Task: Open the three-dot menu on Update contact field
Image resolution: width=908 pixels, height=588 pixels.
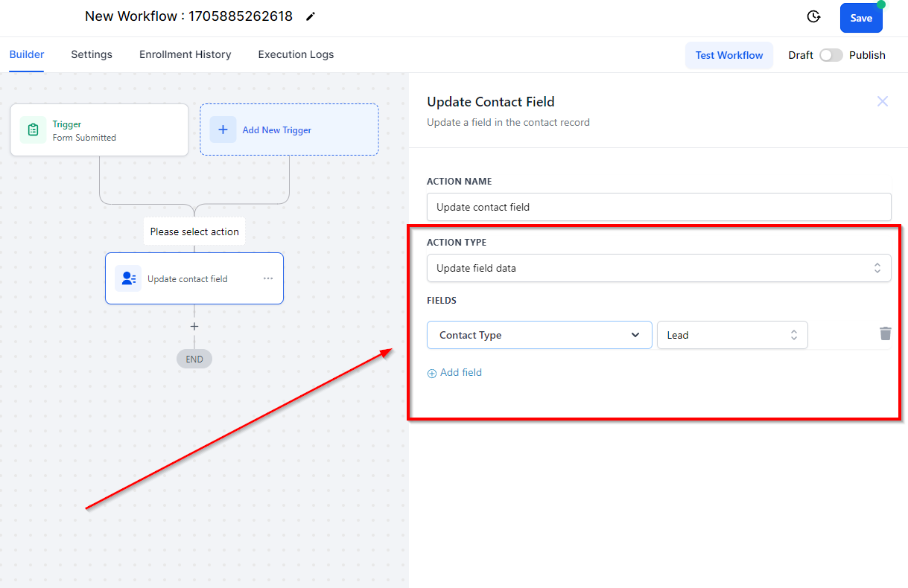Action: click(268, 278)
